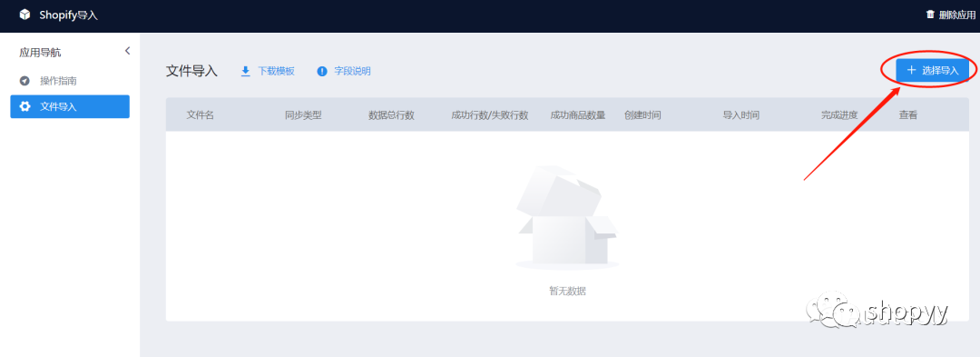Click the trash icon beside 删除应用

click(930, 15)
